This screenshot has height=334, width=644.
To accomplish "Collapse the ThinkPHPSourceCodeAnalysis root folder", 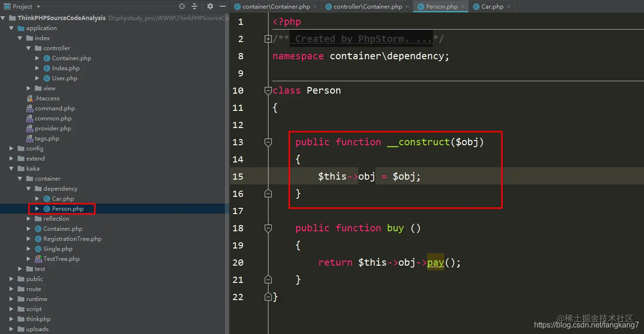I will click(x=3, y=18).
